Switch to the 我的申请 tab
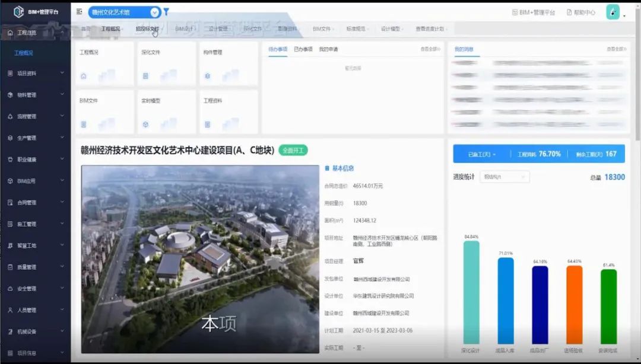 click(x=328, y=49)
